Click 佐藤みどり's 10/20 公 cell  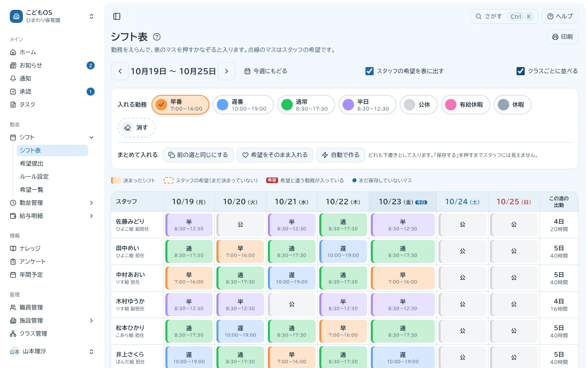[241, 225]
